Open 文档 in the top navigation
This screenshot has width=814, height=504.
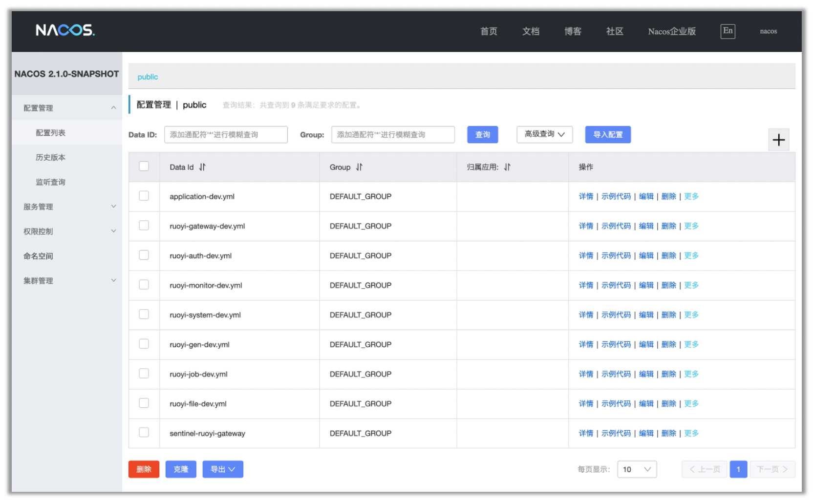(x=531, y=31)
